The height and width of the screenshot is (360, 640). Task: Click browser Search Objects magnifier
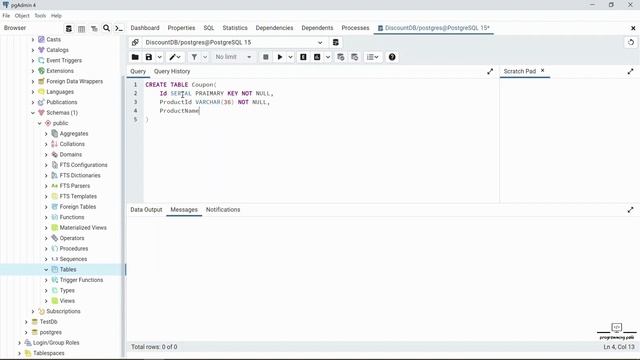click(x=107, y=28)
